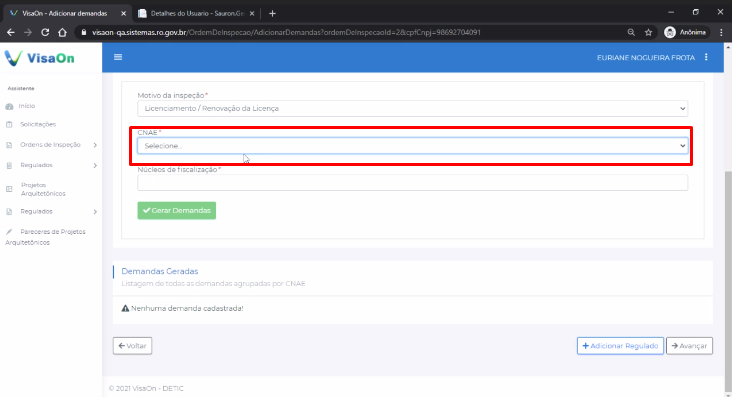Open the Motivo da inspeção dropdown

(x=412, y=108)
